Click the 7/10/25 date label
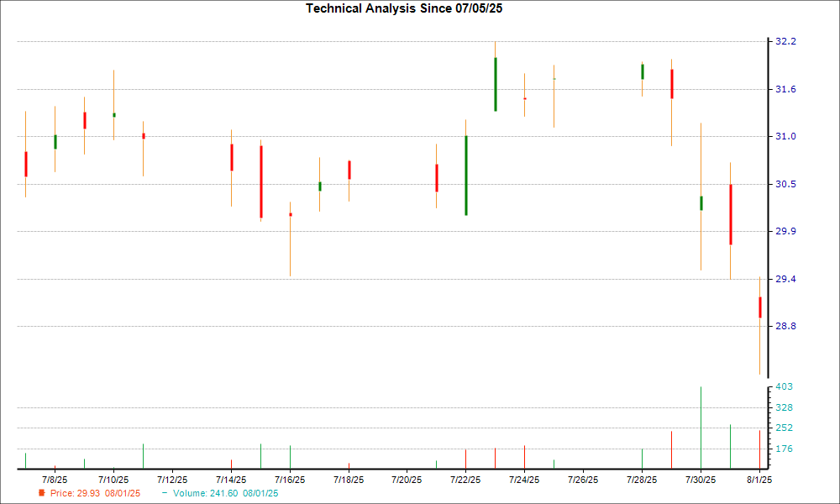Viewport: 840px width, 504px height. point(113,480)
